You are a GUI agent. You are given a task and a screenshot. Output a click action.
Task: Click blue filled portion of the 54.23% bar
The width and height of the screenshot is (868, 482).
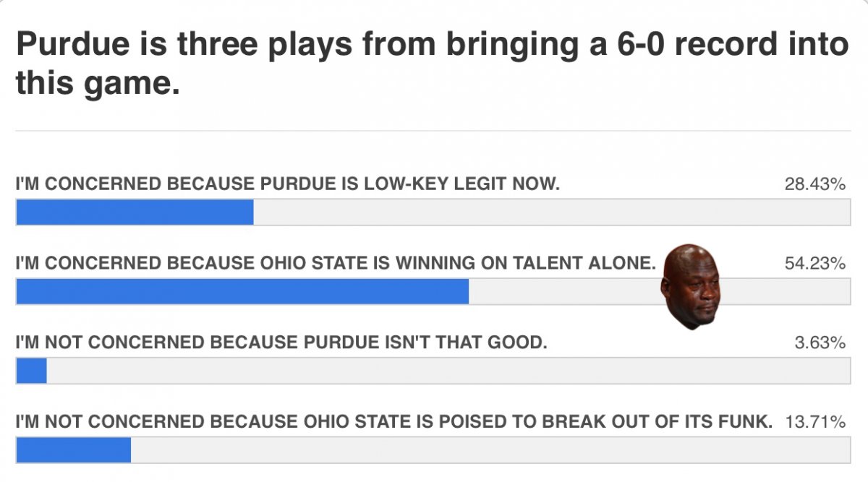(242, 291)
